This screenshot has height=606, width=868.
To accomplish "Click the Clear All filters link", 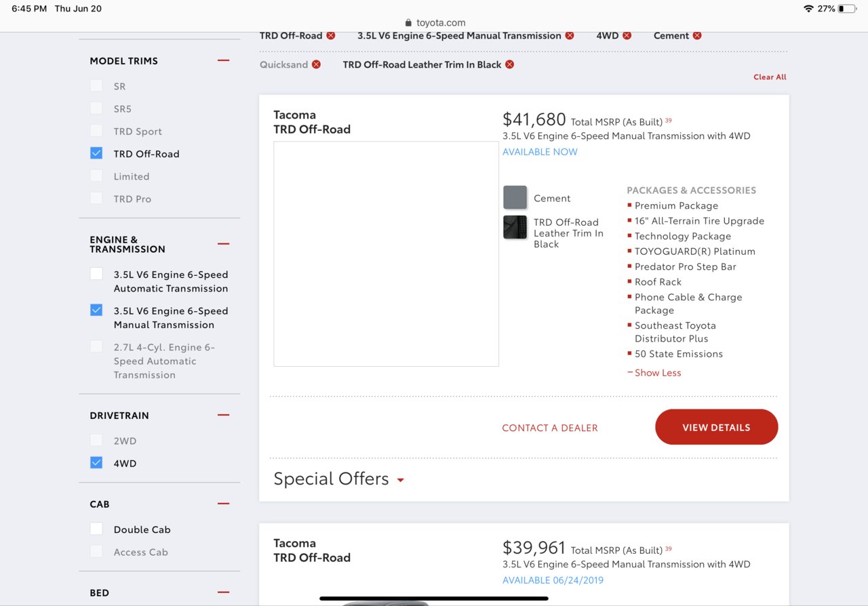I will click(770, 77).
